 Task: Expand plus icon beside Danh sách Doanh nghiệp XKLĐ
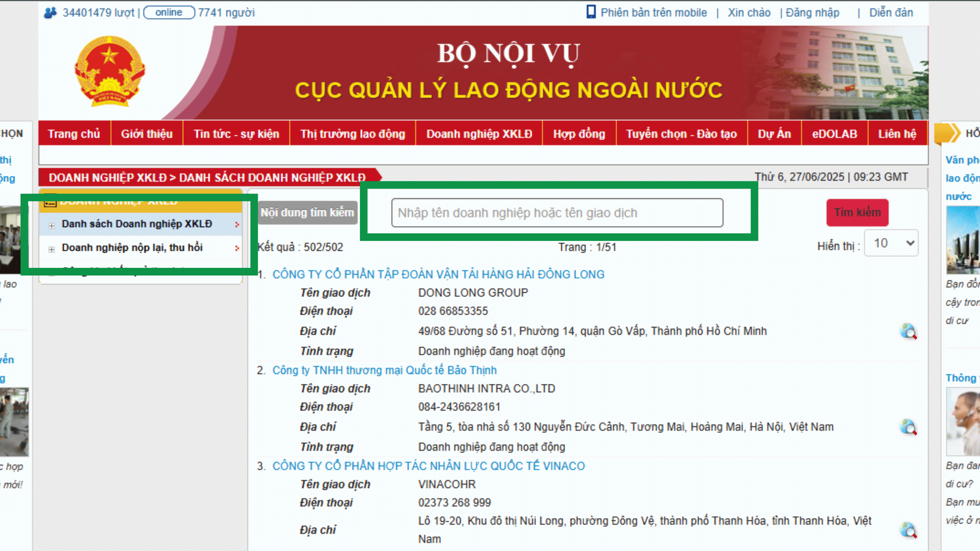point(52,226)
